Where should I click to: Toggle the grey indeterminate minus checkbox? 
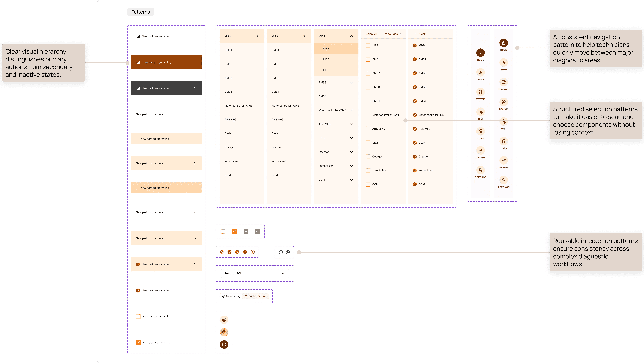pos(246,232)
